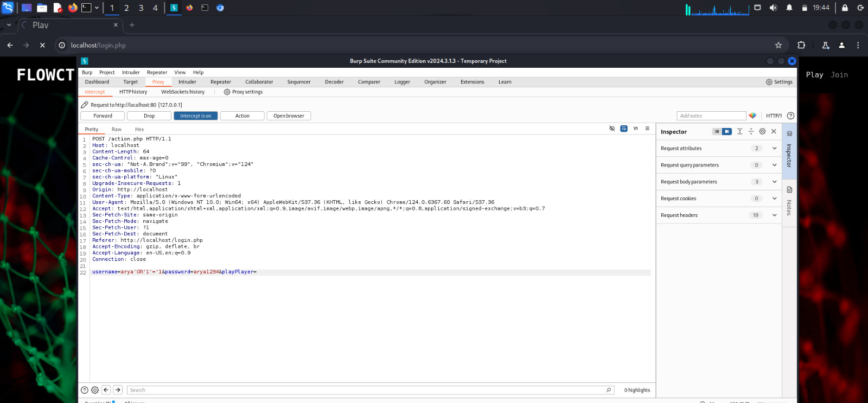Expand the Request headers section
This screenshot has width=868, height=403.
pos(774,215)
